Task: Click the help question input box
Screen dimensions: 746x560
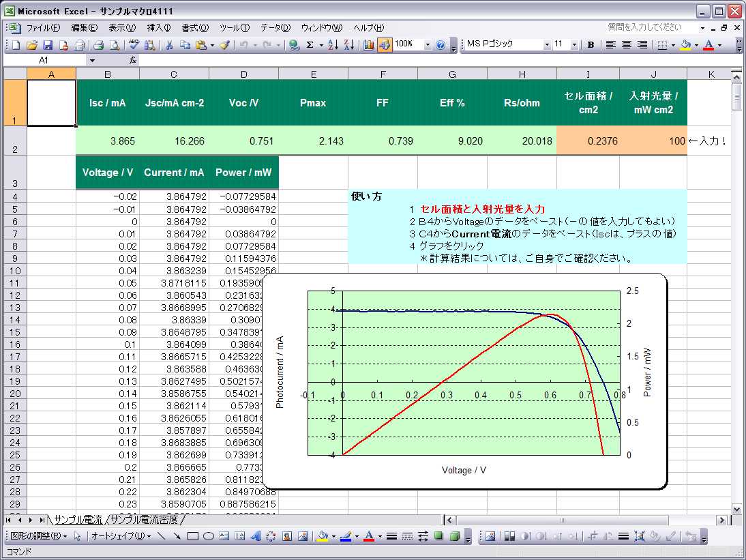Action: 651,27
